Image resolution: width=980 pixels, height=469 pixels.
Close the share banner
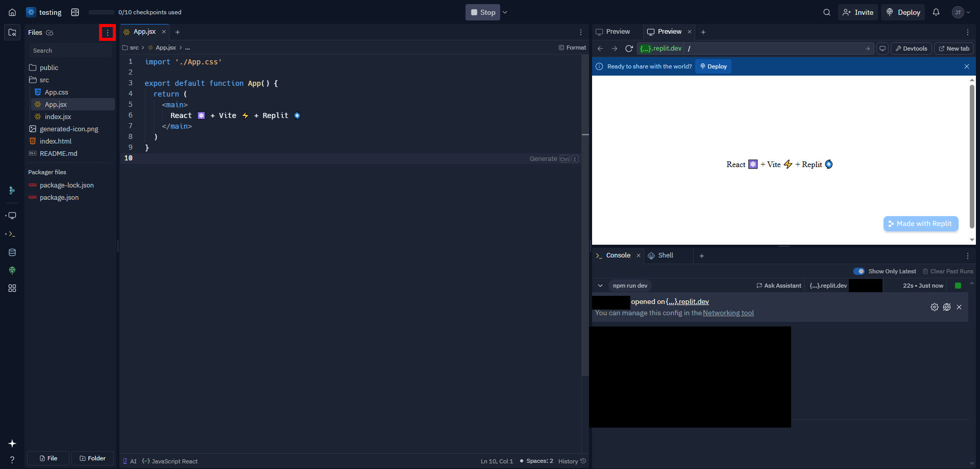pos(967,66)
